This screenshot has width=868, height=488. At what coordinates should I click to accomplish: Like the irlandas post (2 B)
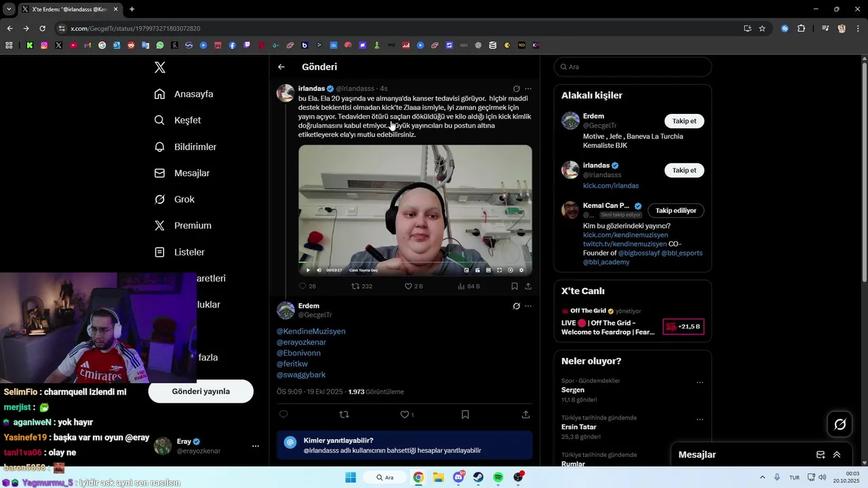414,286
